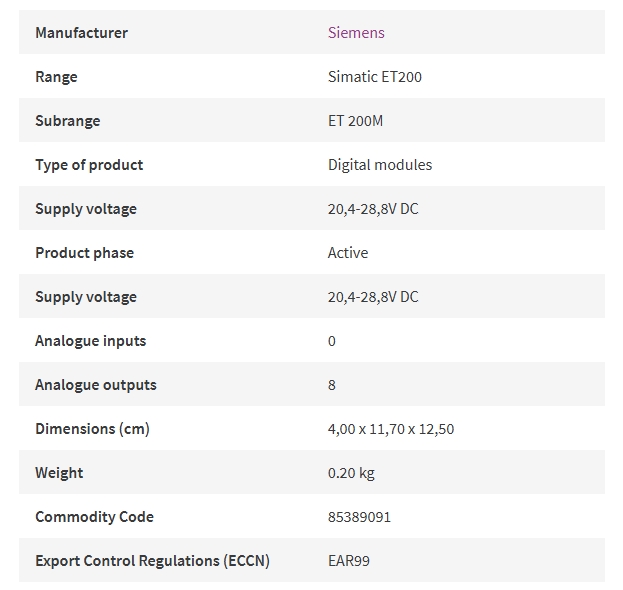This screenshot has width=623, height=590.
Task: Click the Product phase label
Action: click(x=84, y=253)
